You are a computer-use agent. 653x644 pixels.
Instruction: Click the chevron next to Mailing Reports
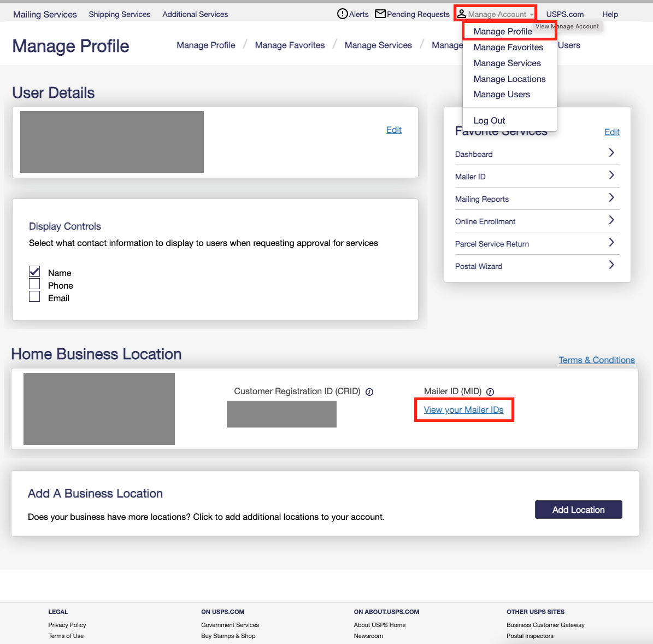[x=611, y=198]
